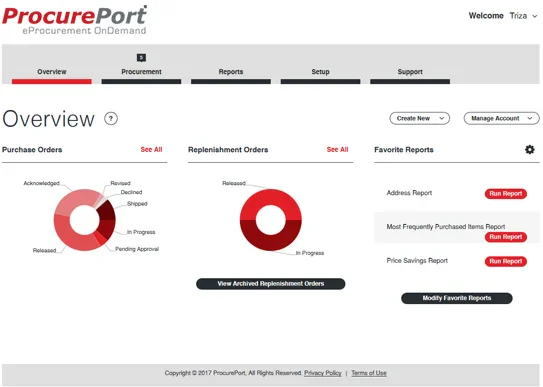Open the Terms of Use link
This screenshot has height=387, width=543.
(369, 373)
